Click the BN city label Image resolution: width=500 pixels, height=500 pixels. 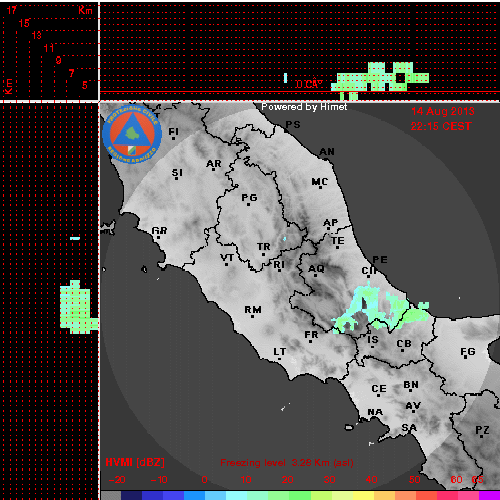[x=411, y=385]
